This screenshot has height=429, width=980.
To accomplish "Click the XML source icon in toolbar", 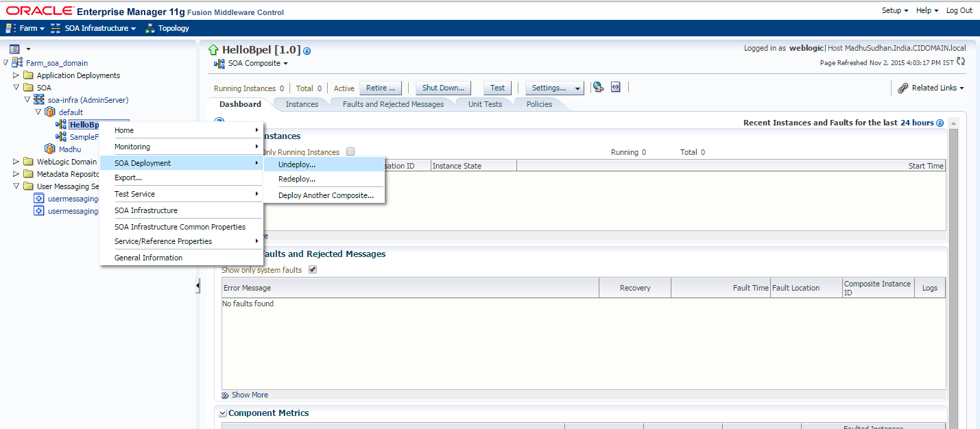I will (615, 87).
